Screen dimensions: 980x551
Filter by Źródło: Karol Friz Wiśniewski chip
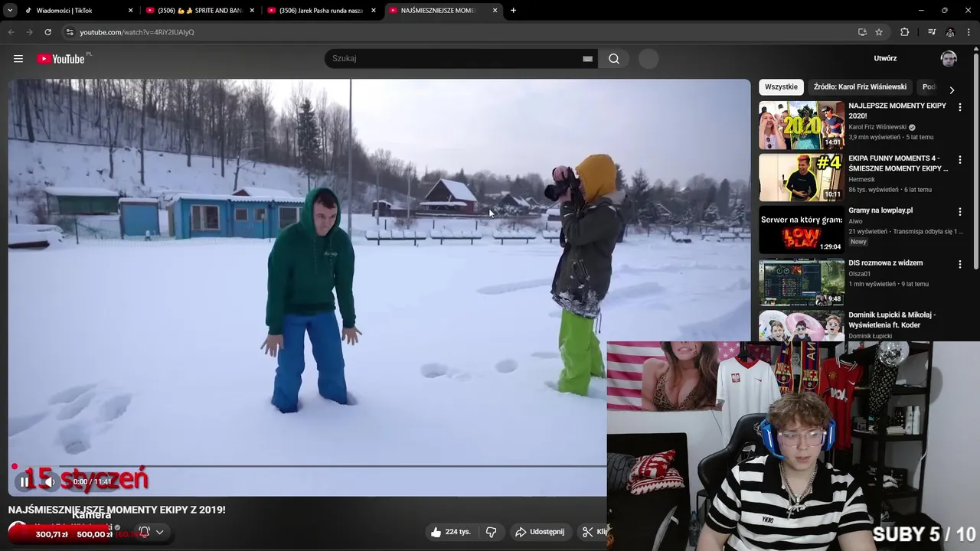point(860,87)
